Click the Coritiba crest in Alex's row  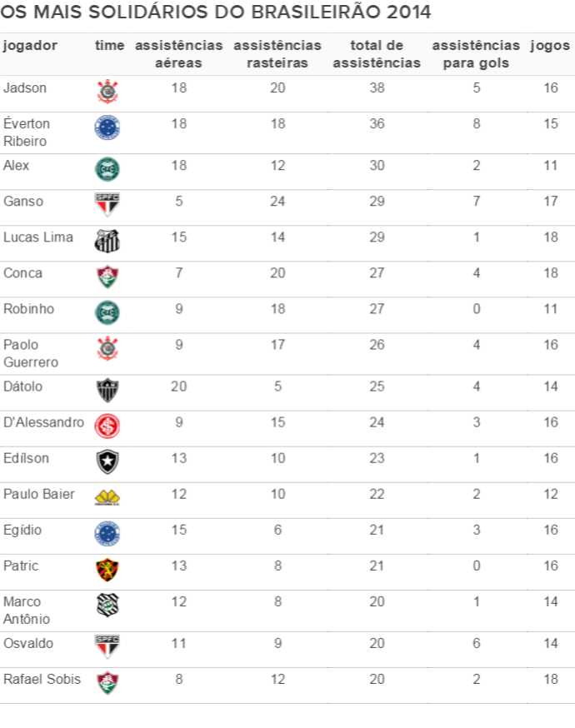[107, 169]
